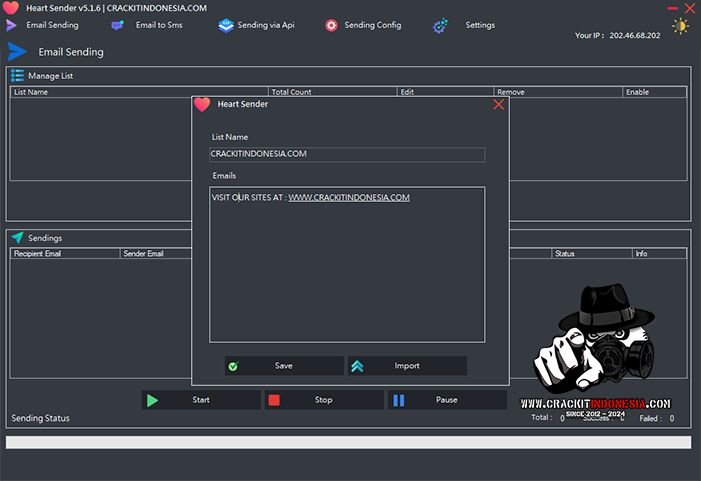Click the green check icon on Save
701x481 pixels.
(x=233, y=366)
